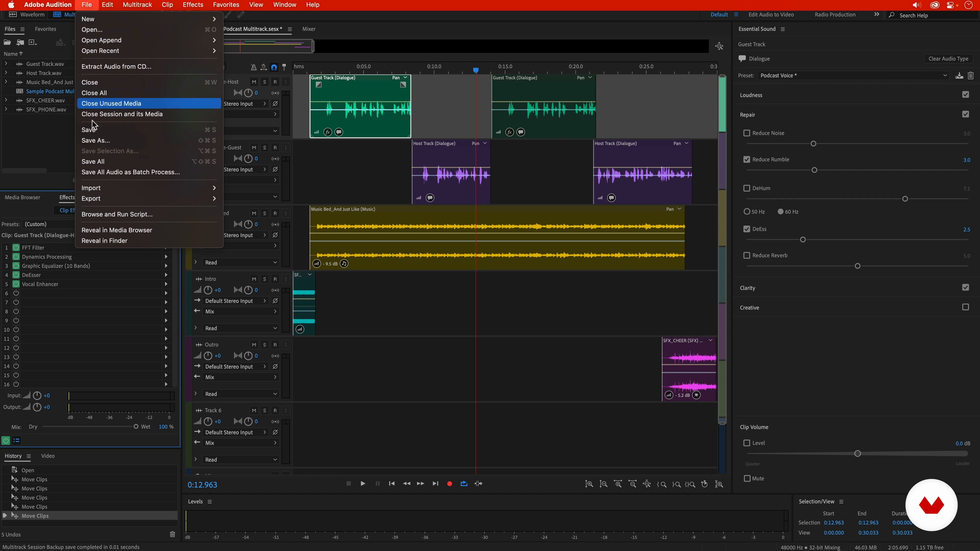Click the Rewind transport icon

[x=406, y=484]
